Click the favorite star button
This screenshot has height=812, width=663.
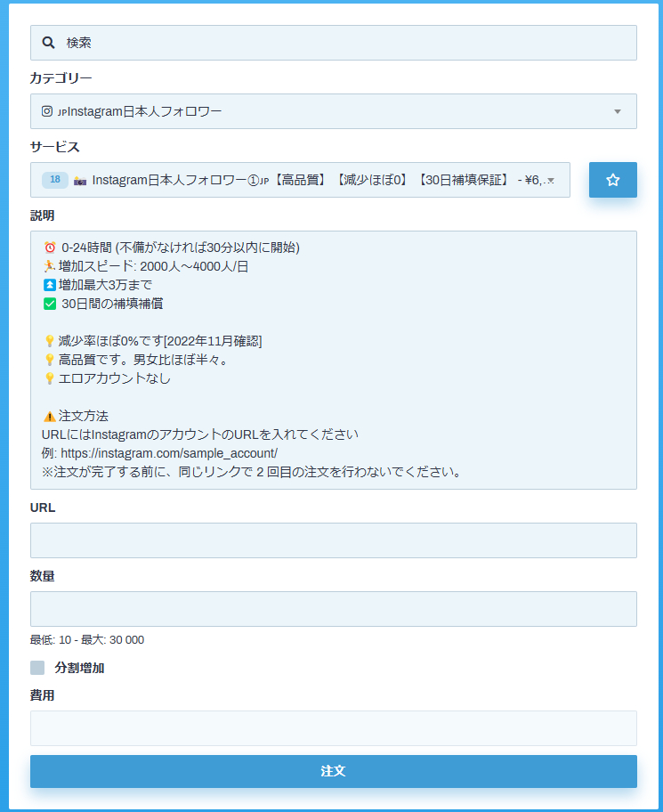613,180
